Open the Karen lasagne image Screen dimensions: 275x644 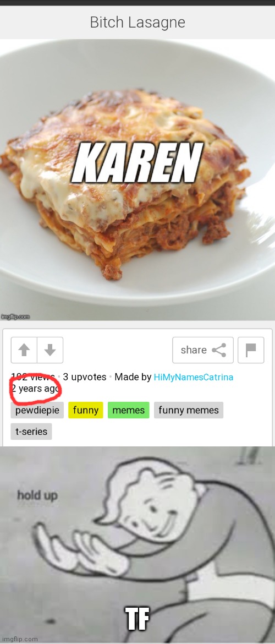(x=137, y=180)
